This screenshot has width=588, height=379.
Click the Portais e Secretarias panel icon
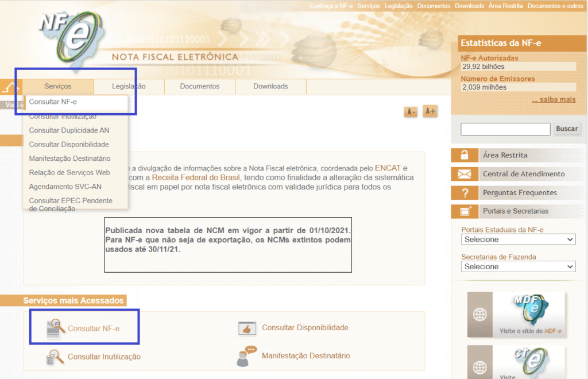[x=464, y=211]
